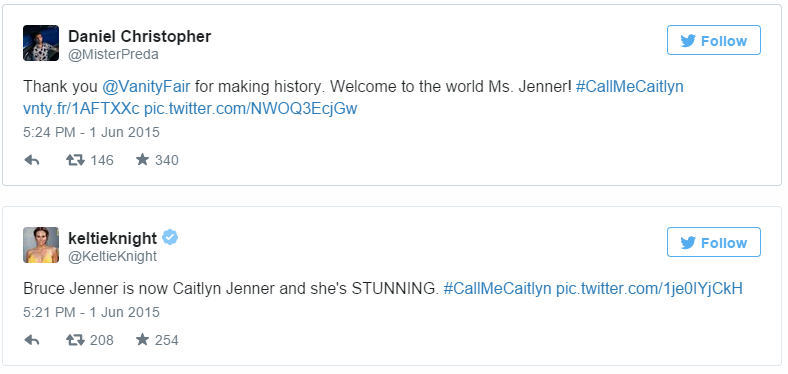The height and width of the screenshot is (374, 788).
Task: Click the 5:21 PM - 1 Jun 2015 timestamp
Action: click(x=91, y=312)
